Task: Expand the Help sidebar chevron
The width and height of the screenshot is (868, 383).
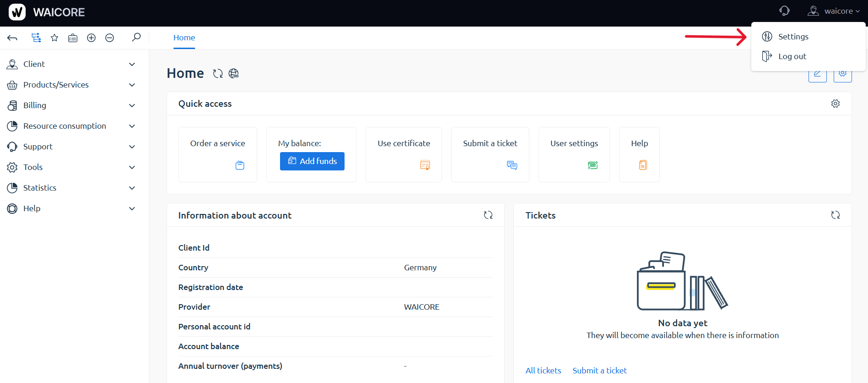Action: click(132, 208)
